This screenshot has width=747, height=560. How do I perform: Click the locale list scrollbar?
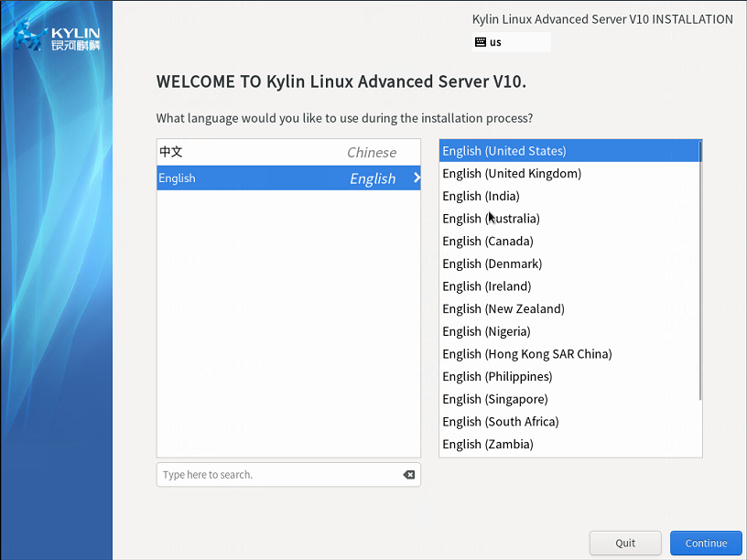pyautogui.click(x=700, y=271)
